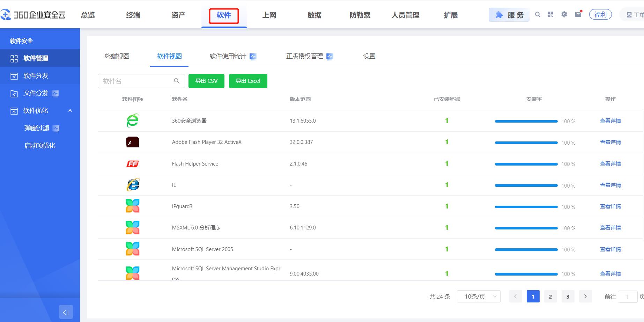Open the 10条/页 page size dropdown

click(479, 297)
